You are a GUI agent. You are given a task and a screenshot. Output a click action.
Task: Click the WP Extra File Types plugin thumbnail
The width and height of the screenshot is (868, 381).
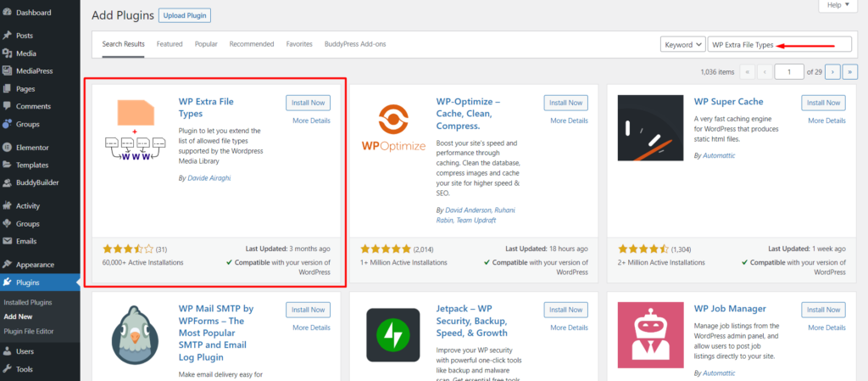pos(136,128)
